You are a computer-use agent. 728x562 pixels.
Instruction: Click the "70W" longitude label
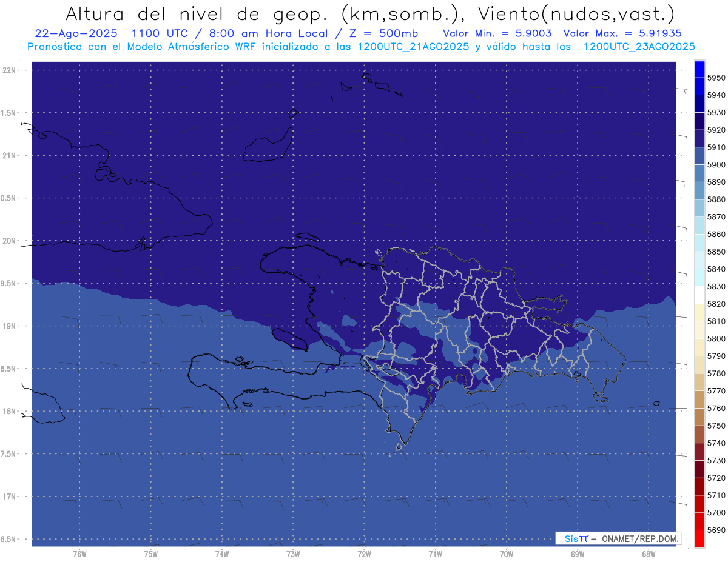tap(507, 554)
